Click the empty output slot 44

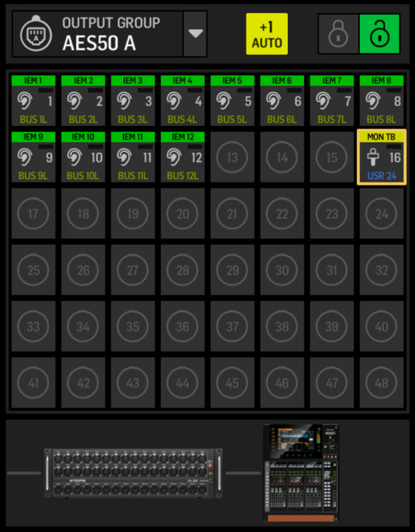(x=183, y=383)
